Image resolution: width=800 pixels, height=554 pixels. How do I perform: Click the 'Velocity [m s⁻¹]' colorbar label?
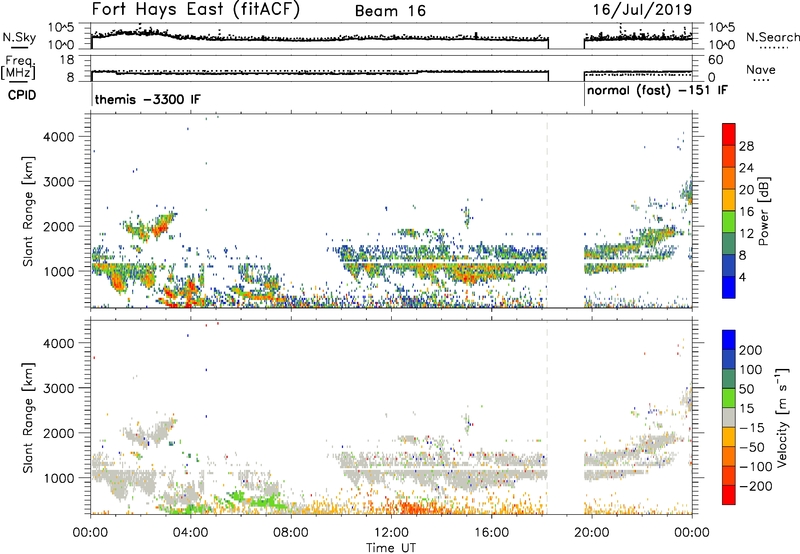tap(782, 417)
